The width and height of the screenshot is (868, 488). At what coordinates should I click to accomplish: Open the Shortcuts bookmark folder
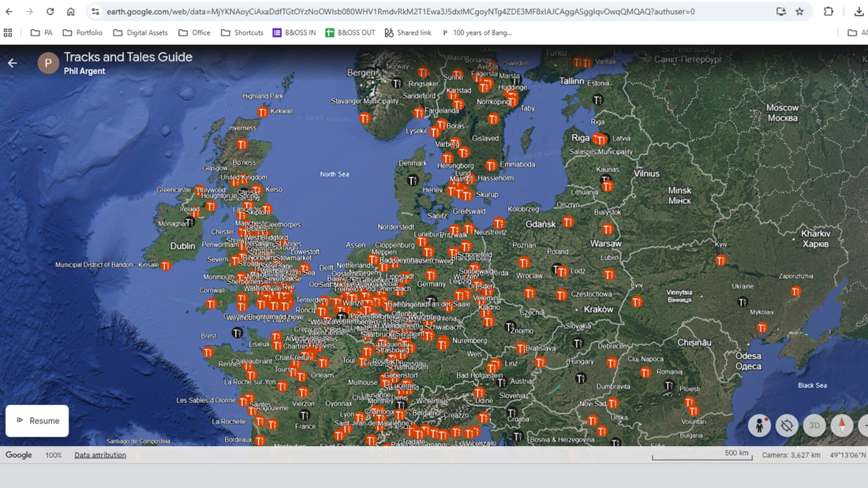point(241,33)
